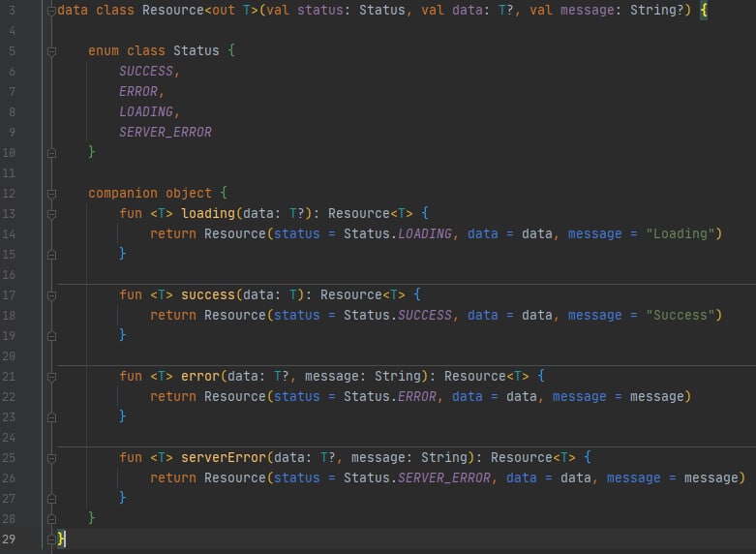Click the fold end marker on line 23
Screen dimensions: 756x554
[x=51, y=417]
